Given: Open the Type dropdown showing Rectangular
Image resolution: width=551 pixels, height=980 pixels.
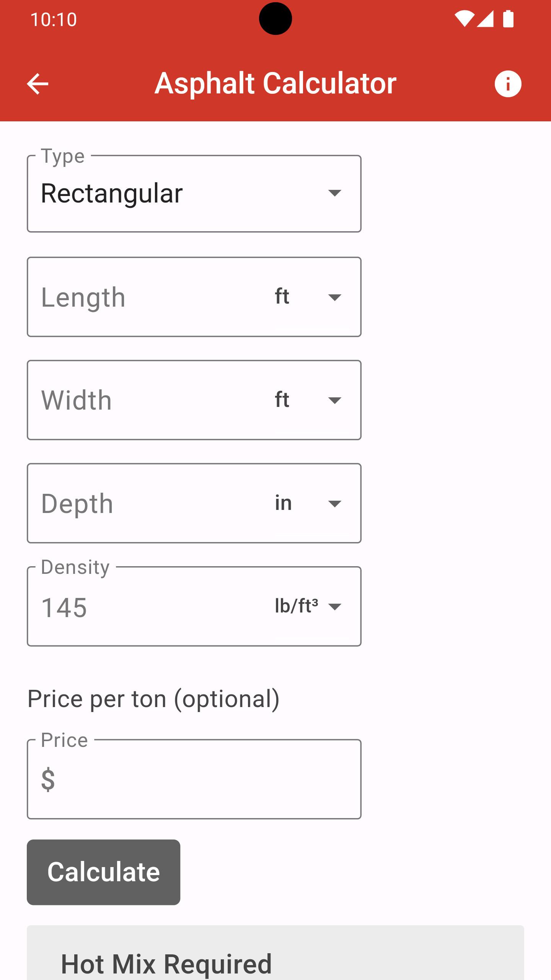Looking at the screenshot, I should 194,194.
